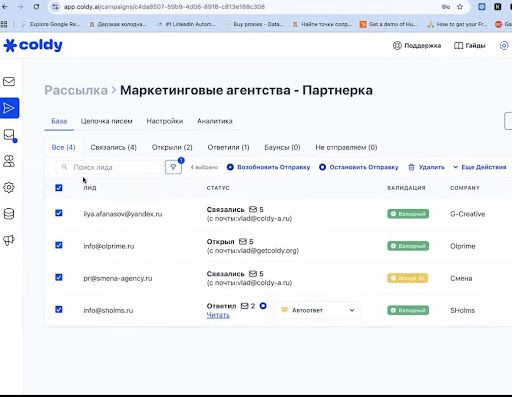Image resolution: width=512 pixels, height=397 pixels.
Task: Click the coldy logo
Action: pos(33,45)
